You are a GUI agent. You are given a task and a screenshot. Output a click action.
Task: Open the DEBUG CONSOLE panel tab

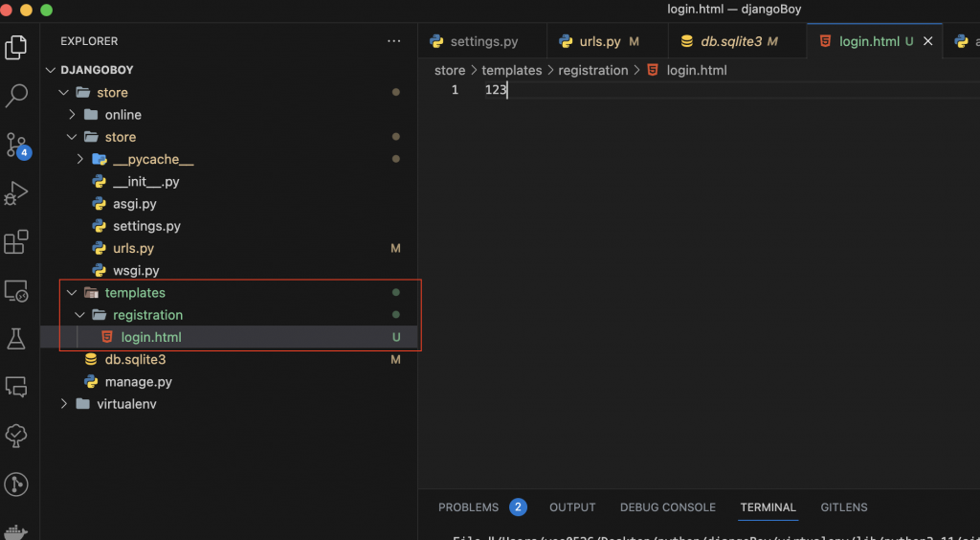(x=667, y=507)
